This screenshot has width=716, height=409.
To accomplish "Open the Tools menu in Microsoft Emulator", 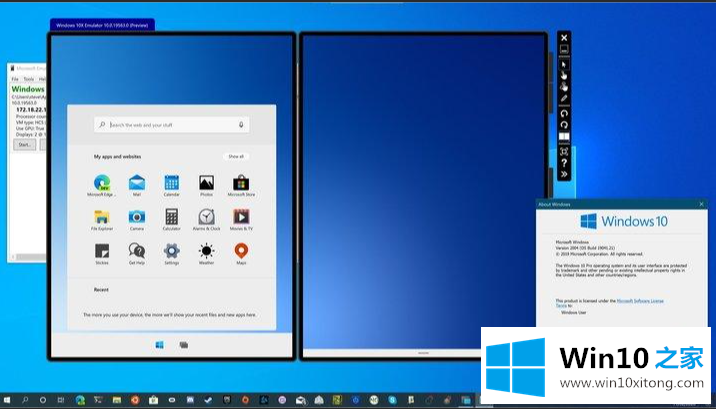I will (x=29, y=79).
